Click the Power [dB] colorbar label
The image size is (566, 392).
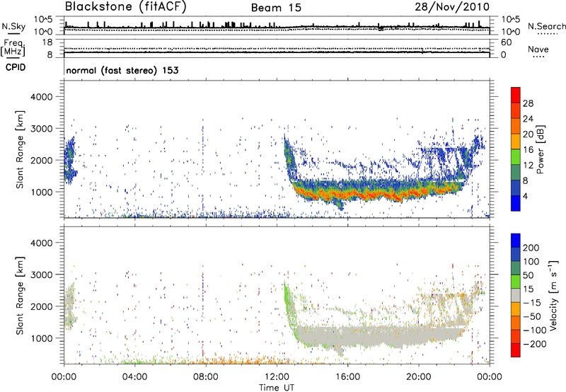click(540, 149)
